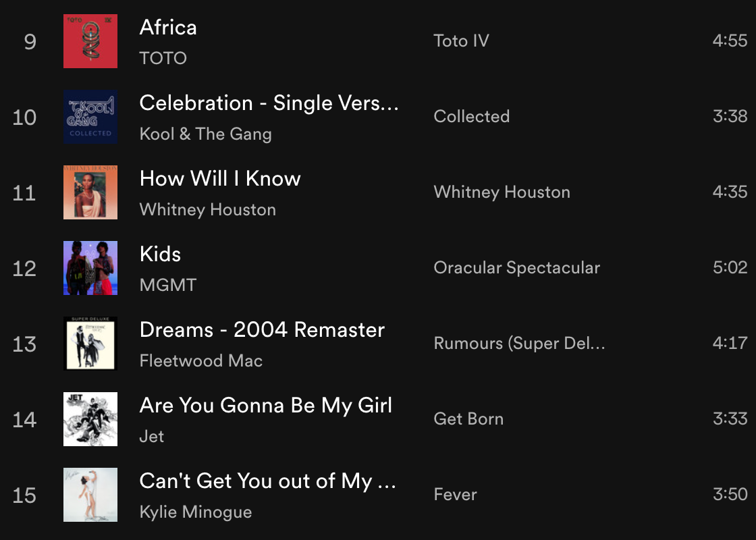756x540 pixels.
Task: Select Celebration - Single Version track title
Action: pos(269,103)
